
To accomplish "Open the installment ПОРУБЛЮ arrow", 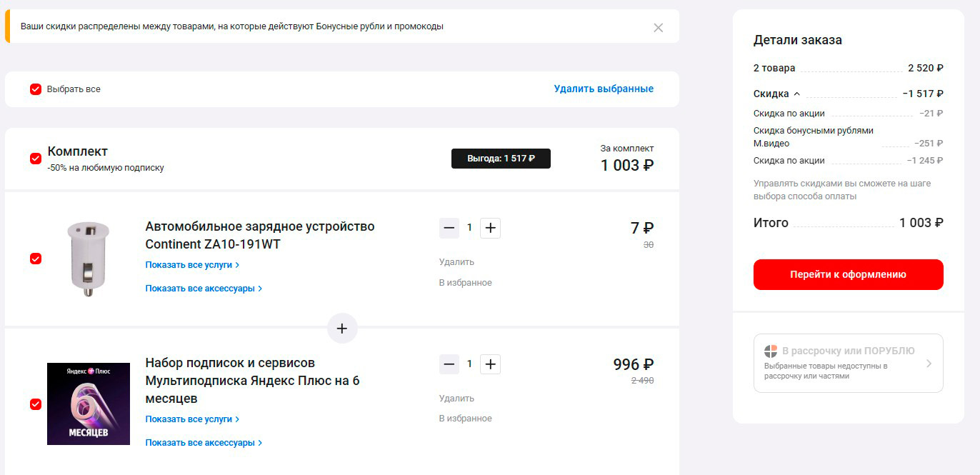I will coord(929,363).
